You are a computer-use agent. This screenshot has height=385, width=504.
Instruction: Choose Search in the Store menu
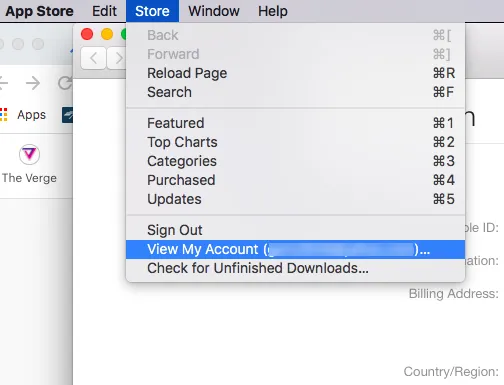(295, 92)
